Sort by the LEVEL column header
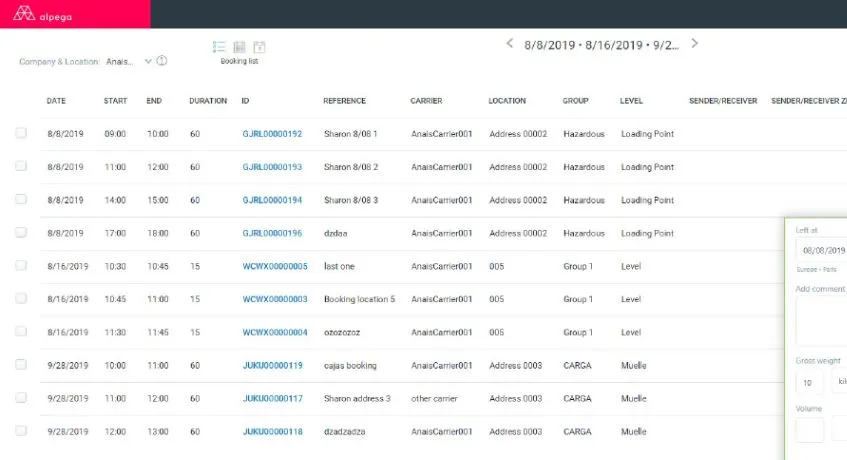The width and height of the screenshot is (847, 460). pyautogui.click(x=631, y=101)
